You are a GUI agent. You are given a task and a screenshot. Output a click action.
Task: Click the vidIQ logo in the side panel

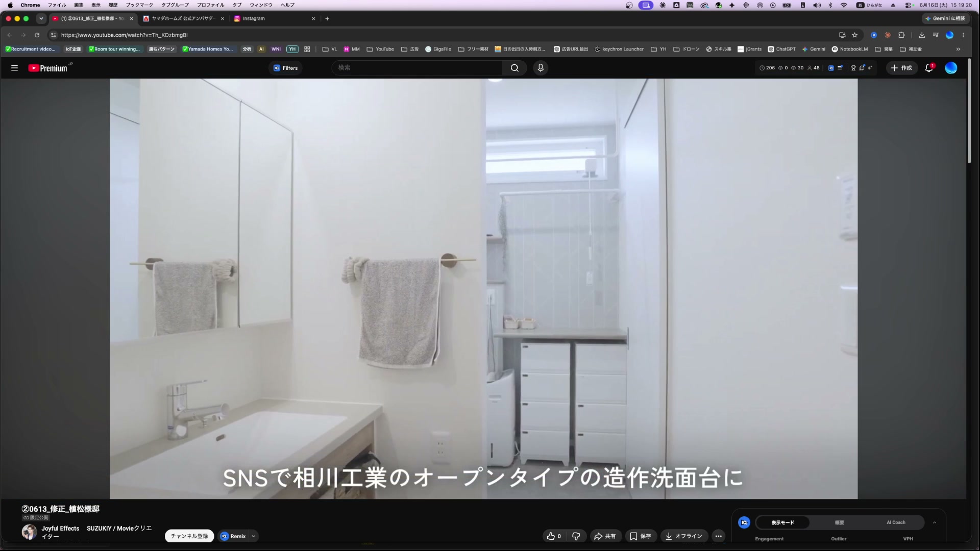coord(744,523)
